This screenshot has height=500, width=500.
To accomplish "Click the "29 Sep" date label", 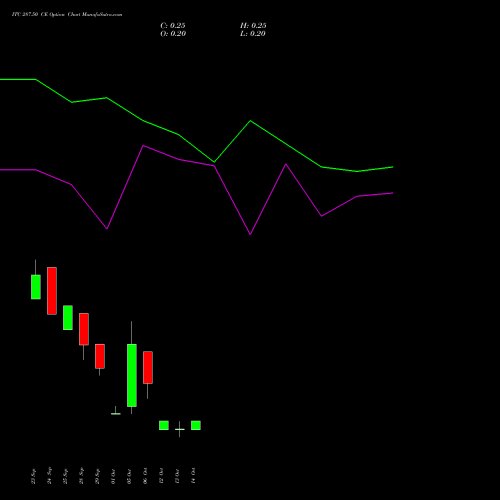I will click(97, 476).
